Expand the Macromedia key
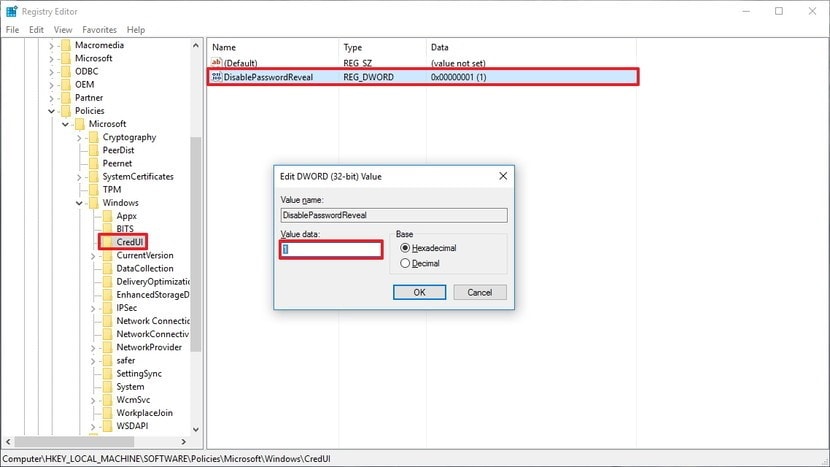The image size is (830, 467). click(x=51, y=46)
